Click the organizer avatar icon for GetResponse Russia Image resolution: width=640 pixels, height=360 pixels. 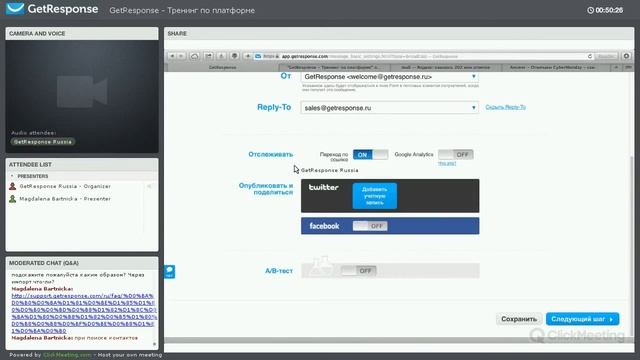pos(13,186)
